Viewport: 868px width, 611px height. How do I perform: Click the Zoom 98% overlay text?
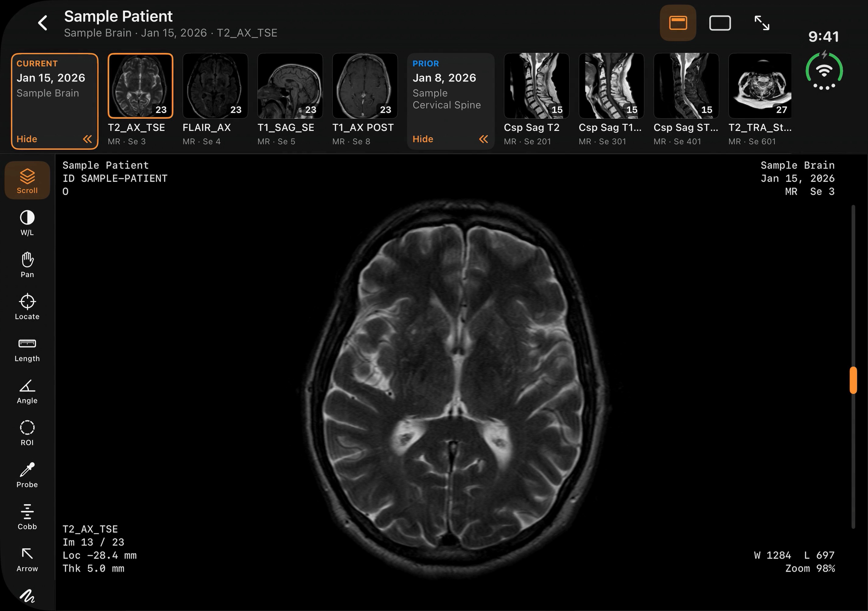pyautogui.click(x=810, y=568)
